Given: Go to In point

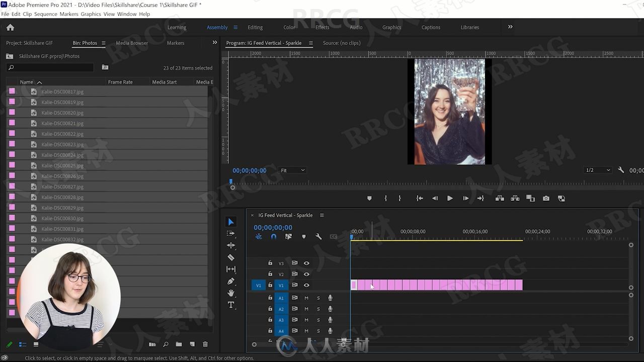Looking at the screenshot, I should pyautogui.click(x=420, y=198).
